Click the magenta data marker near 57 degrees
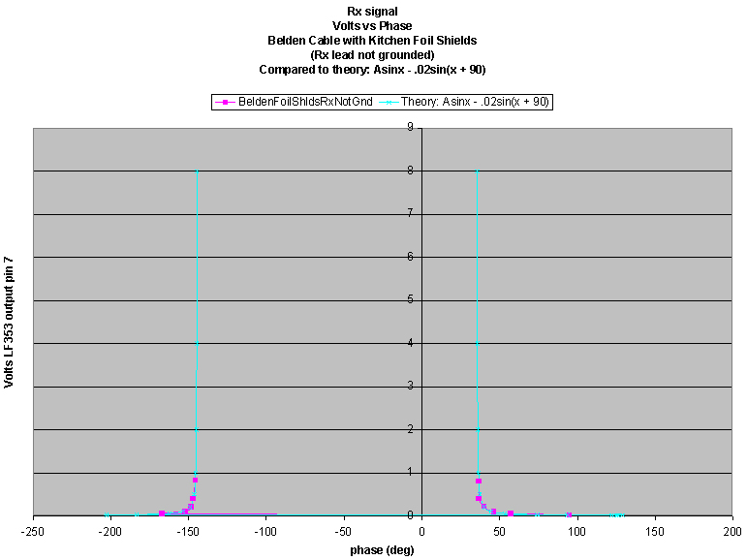Image resolution: width=747 pixels, height=560 pixels. (511, 513)
